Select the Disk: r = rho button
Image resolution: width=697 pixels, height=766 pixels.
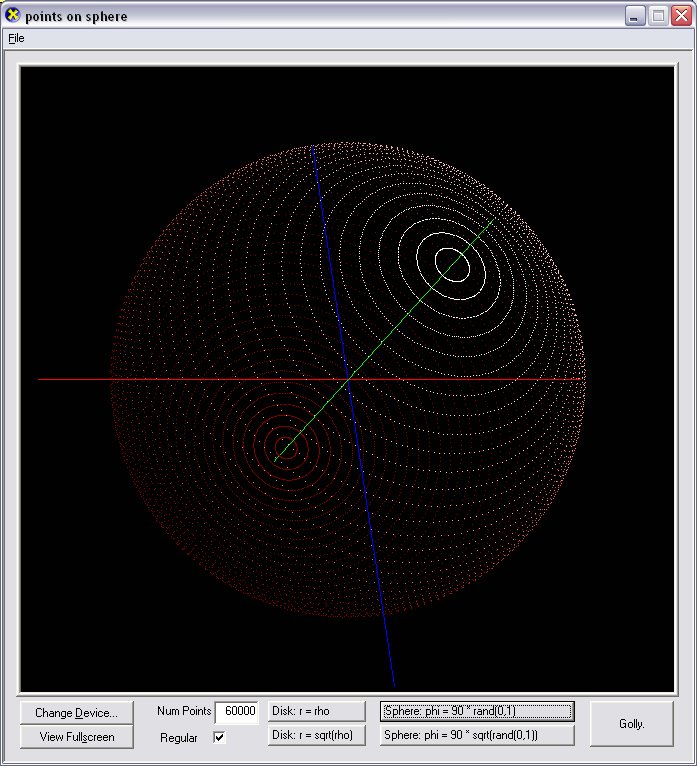[316, 711]
